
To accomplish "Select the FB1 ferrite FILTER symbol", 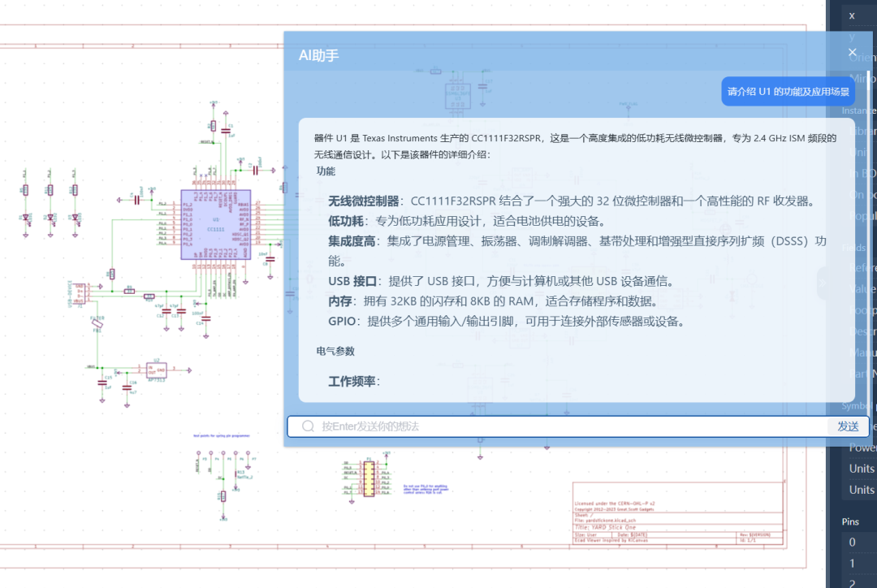I will pos(97,323).
